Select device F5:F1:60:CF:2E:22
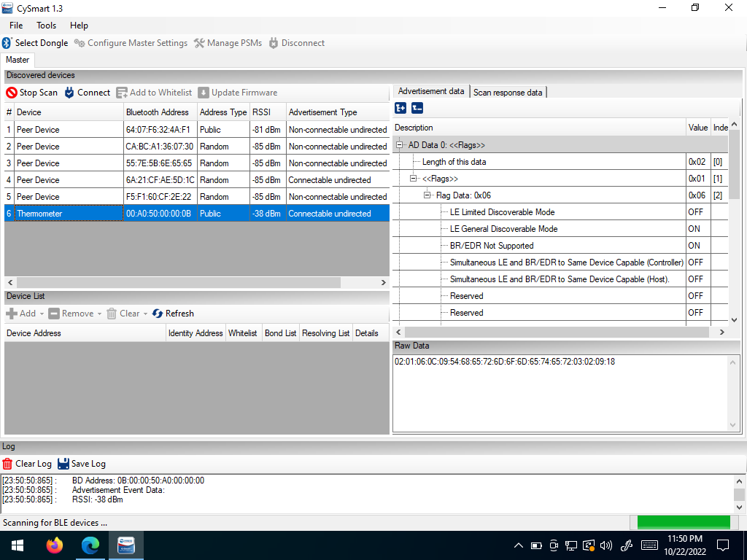This screenshot has height=560, width=747. pyautogui.click(x=197, y=197)
